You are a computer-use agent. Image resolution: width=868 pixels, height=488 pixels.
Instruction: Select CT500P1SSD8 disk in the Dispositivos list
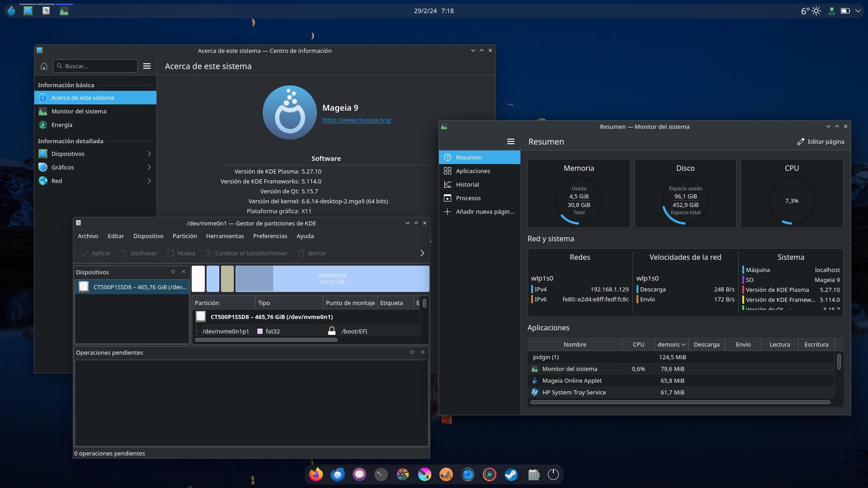(132, 287)
